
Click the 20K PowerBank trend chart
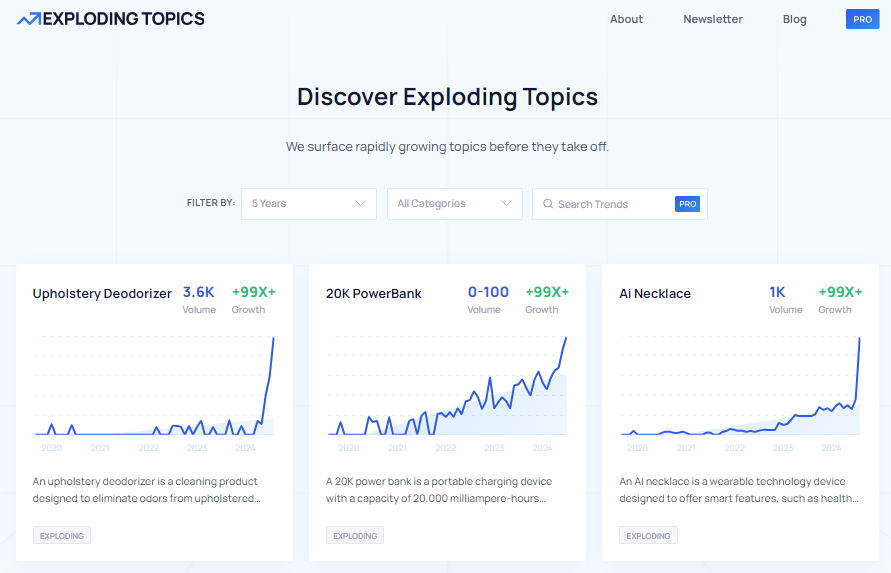coord(447,387)
